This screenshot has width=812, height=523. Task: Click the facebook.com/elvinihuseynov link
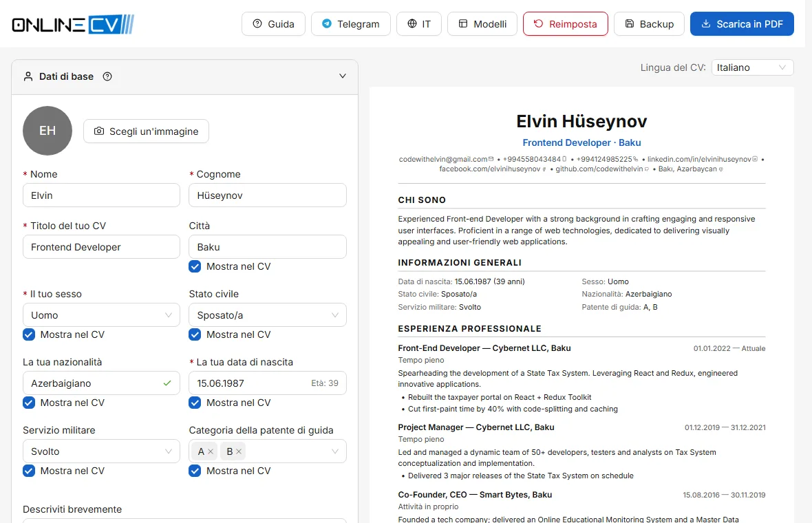pos(490,169)
